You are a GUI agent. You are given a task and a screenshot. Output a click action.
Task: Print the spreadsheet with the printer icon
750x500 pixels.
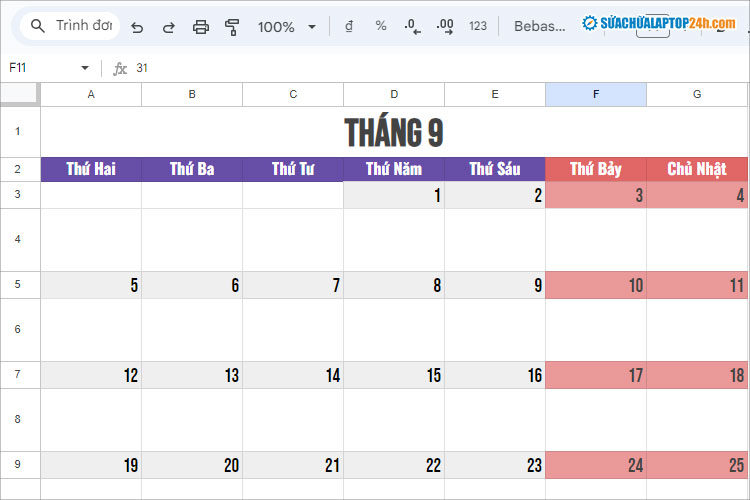200,27
